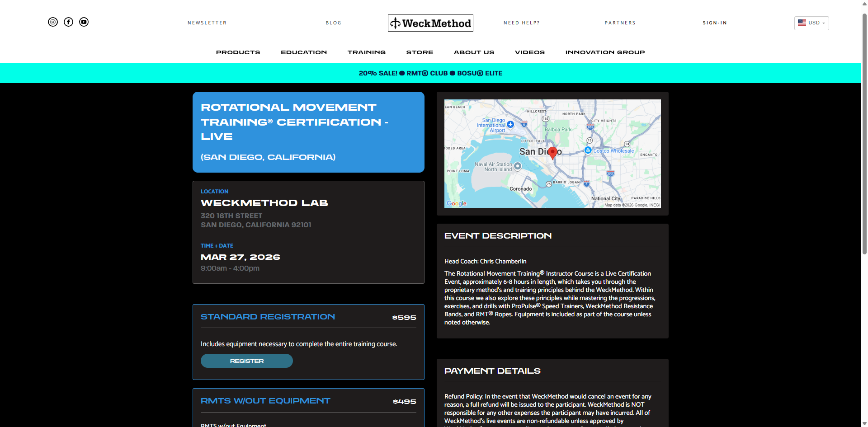Open the About Us menu
Image resolution: width=868 pixels, height=427 pixels.
[474, 52]
